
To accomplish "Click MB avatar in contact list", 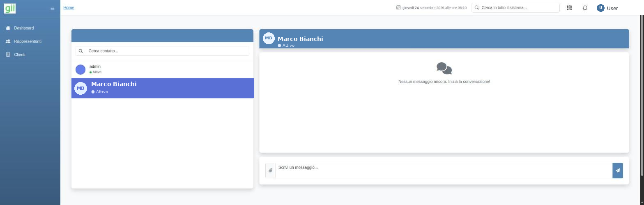I will [x=80, y=88].
